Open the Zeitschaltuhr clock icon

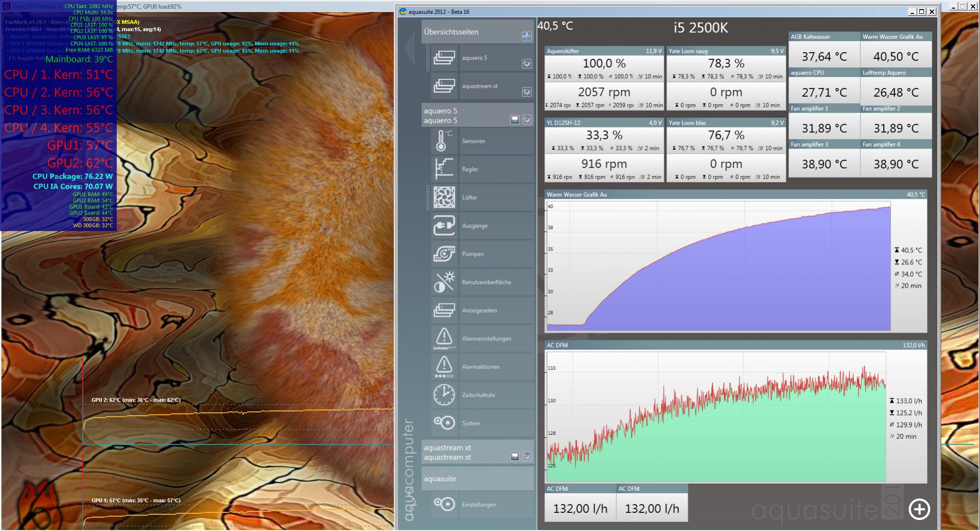(x=444, y=395)
